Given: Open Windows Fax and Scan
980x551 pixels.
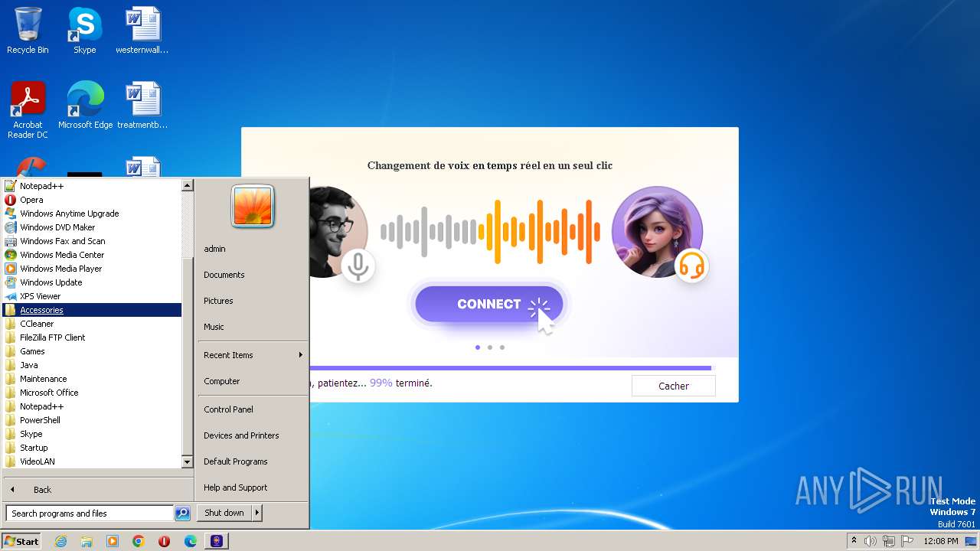Looking at the screenshot, I should (x=92, y=241).
